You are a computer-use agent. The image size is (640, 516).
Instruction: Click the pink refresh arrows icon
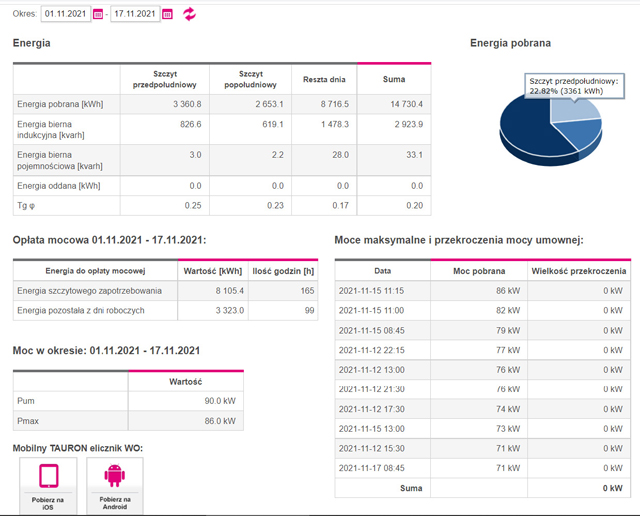click(189, 14)
